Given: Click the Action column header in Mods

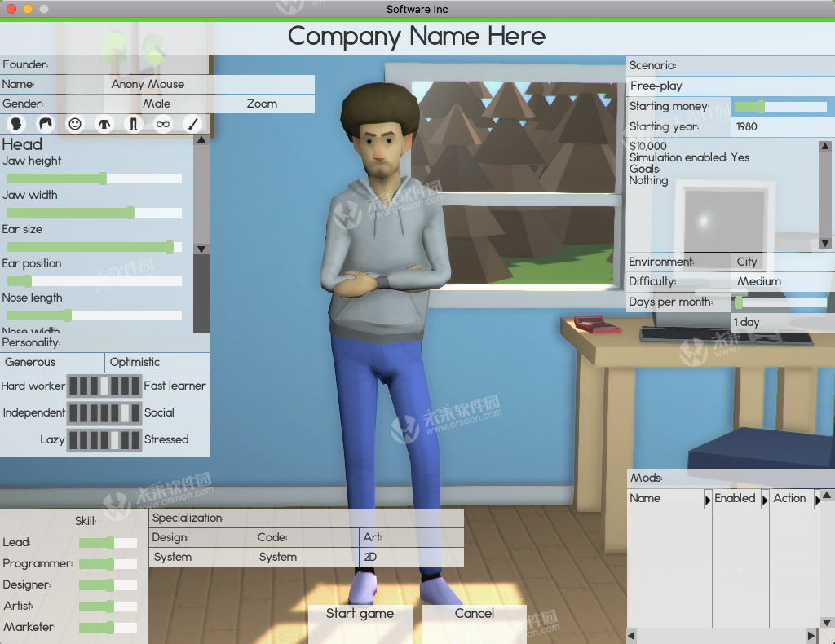Looking at the screenshot, I should [790, 499].
